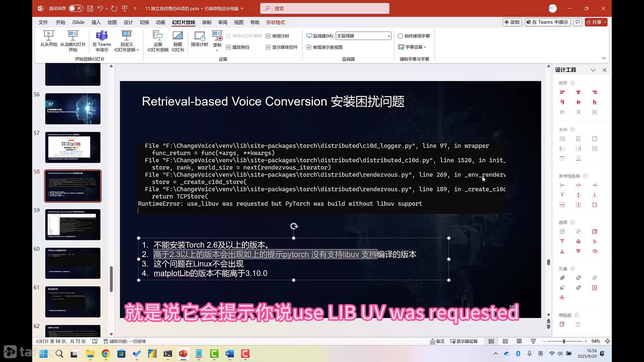Switch to Slide Sorter view in status bar
This screenshot has width=644, height=362.
pos(505,341)
